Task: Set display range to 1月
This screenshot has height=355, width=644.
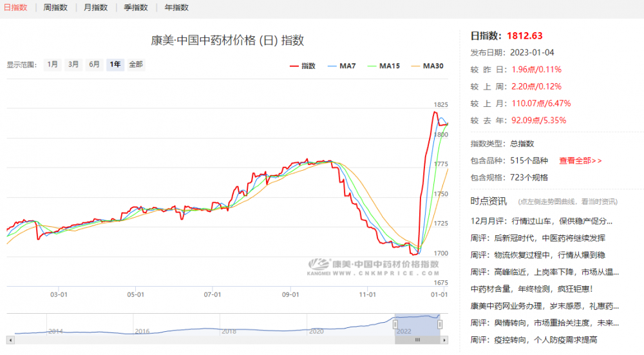Action: pos(53,64)
